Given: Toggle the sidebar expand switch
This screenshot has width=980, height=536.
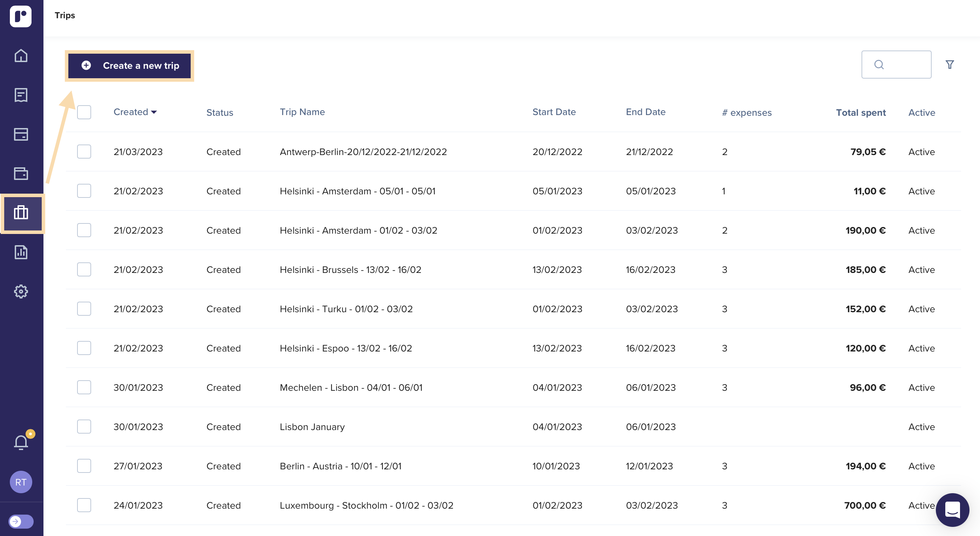Looking at the screenshot, I should (x=21, y=521).
